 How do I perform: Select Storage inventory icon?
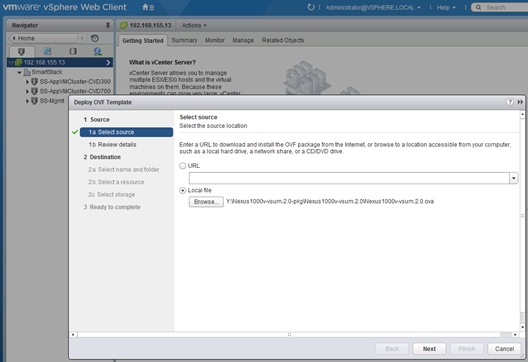[73, 51]
